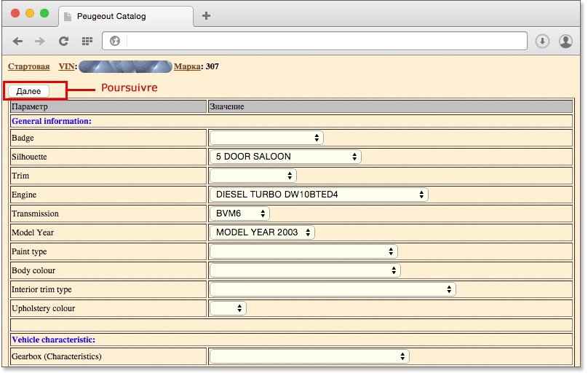Open the Upholstery colour dropdown

228,308
